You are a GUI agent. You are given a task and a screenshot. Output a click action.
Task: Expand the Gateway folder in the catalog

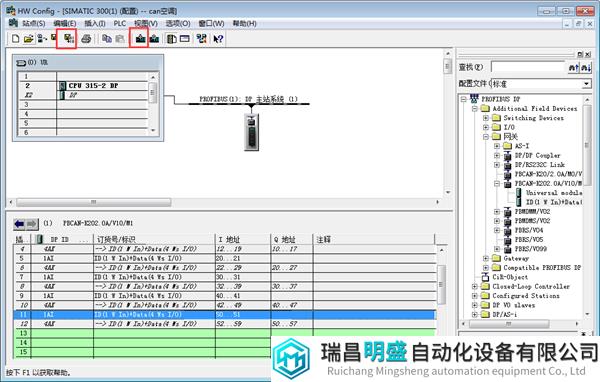pos(486,258)
